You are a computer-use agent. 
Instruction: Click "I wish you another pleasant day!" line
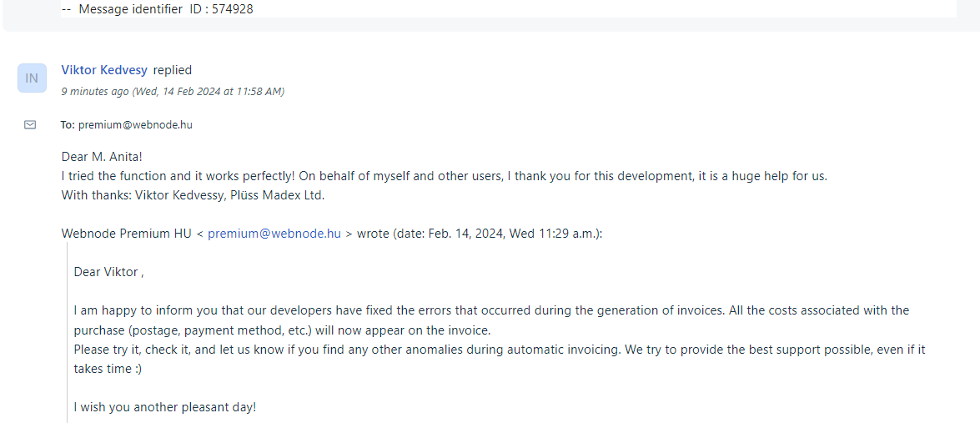pos(164,407)
